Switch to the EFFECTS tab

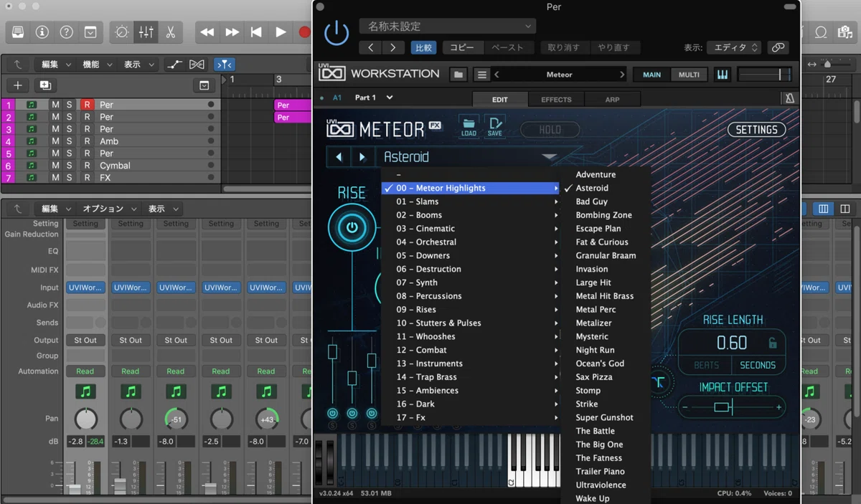[556, 100]
